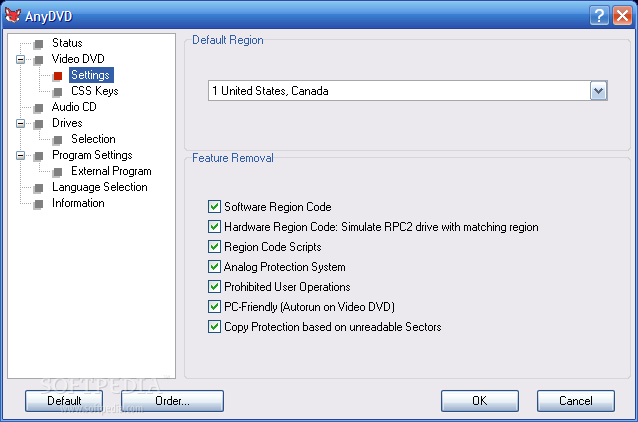Uncheck the Software Region Code checkbox

(214, 207)
